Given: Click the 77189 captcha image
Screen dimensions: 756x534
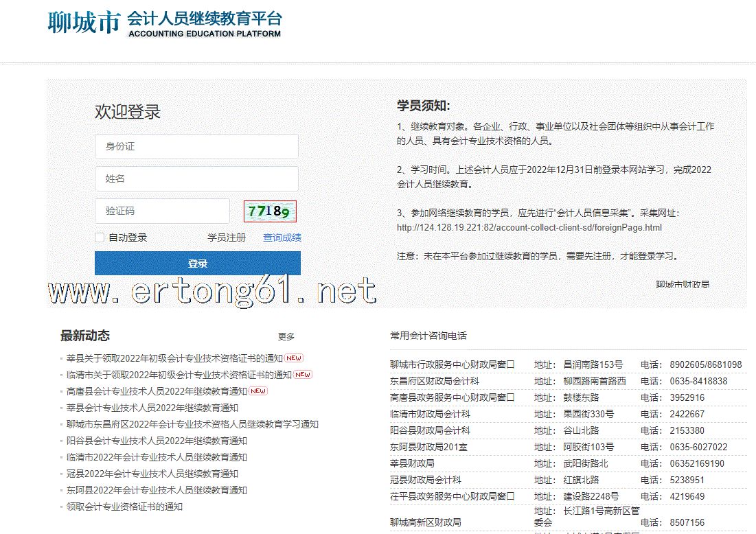Looking at the screenshot, I should tap(270, 211).
